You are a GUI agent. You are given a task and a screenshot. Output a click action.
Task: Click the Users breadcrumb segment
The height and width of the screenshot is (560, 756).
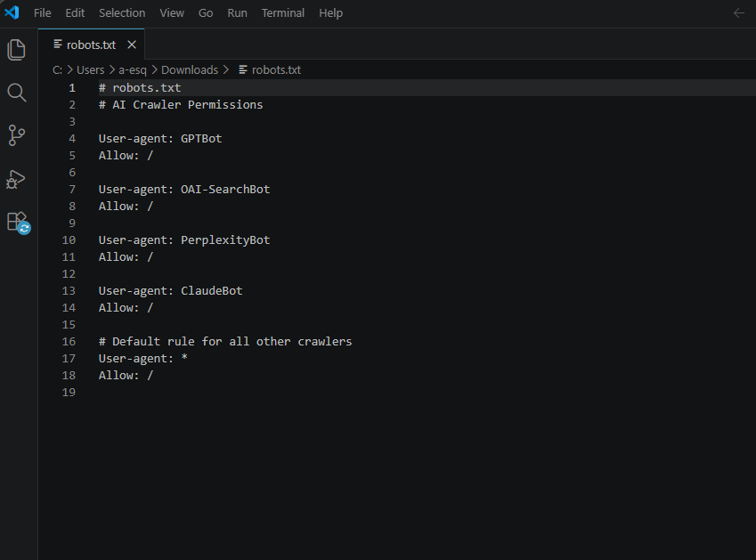(90, 69)
